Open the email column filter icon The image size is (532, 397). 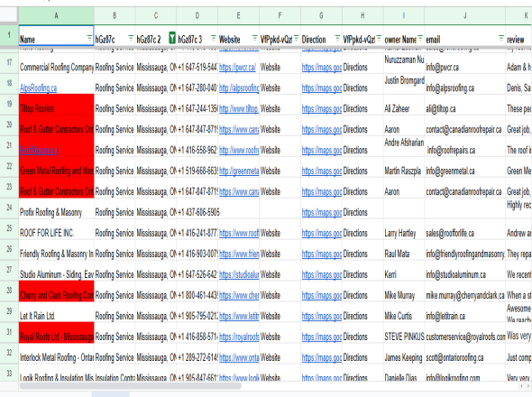click(501, 38)
